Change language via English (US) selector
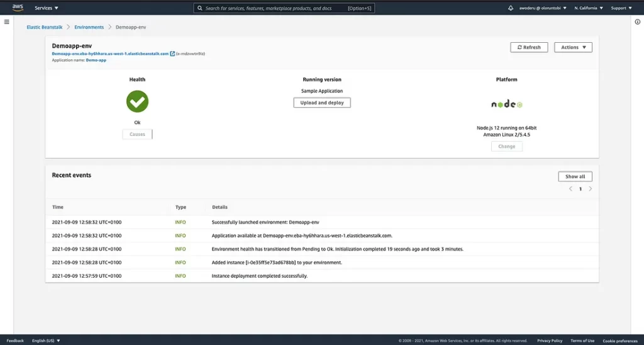Screen dimensions: 644x345 click(x=46, y=341)
